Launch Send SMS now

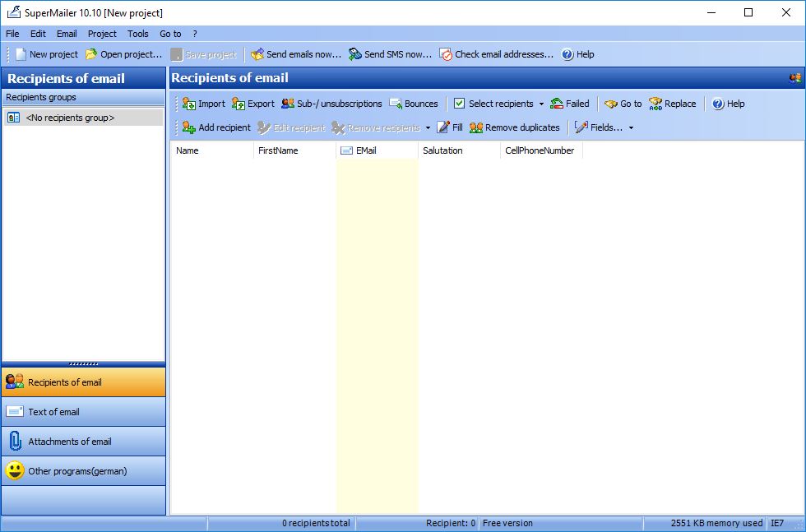coord(390,54)
